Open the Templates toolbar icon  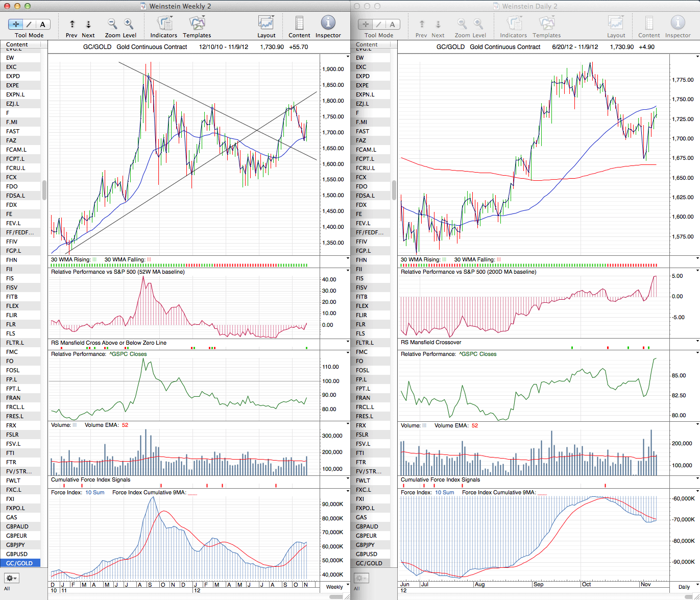pyautogui.click(x=197, y=23)
